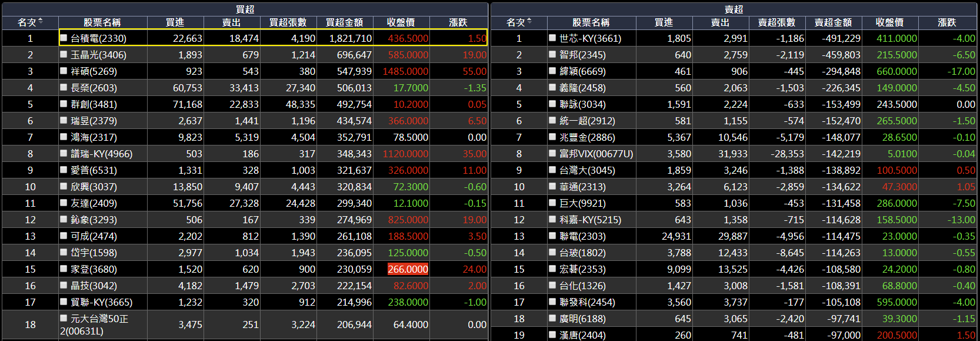The height and width of the screenshot is (341, 980).
Task: Select stock 鈊象(3293) row
Action: coord(245,220)
